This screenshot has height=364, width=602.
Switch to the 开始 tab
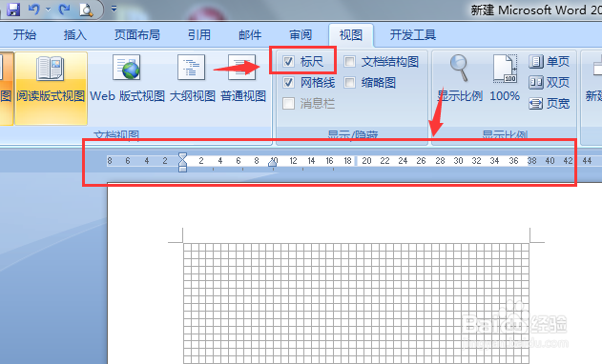coord(25,35)
